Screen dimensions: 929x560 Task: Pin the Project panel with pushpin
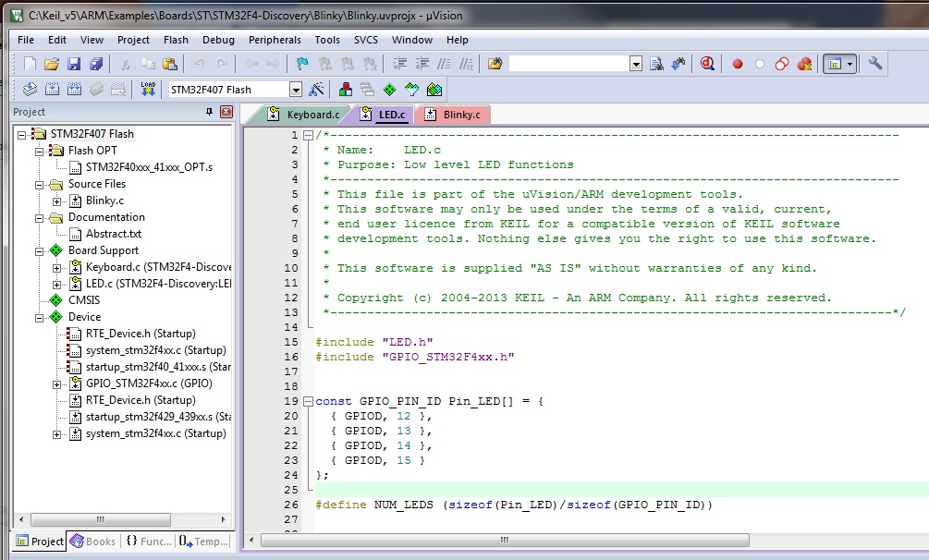click(x=209, y=112)
